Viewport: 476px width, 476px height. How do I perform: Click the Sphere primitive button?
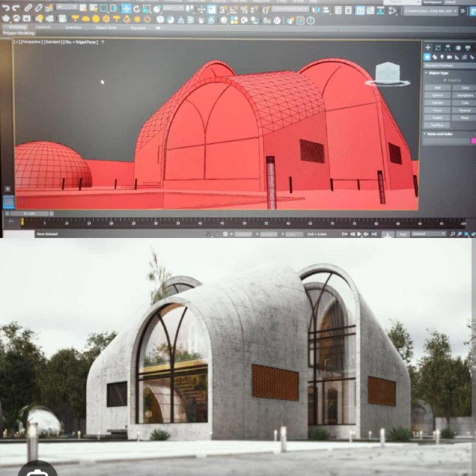coord(437,95)
